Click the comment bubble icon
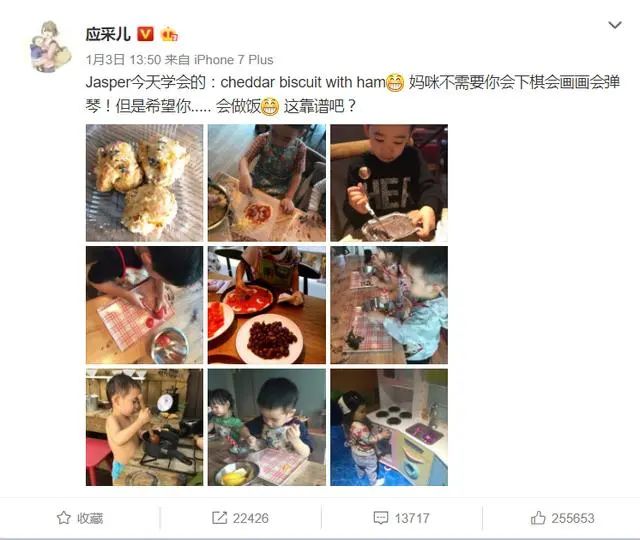Screen dimensions: 640x540 [380, 518]
